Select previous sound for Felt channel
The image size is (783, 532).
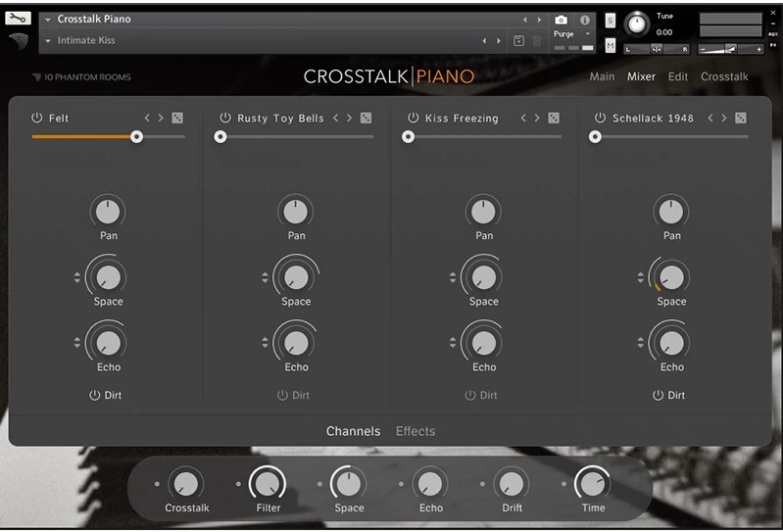tap(147, 118)
